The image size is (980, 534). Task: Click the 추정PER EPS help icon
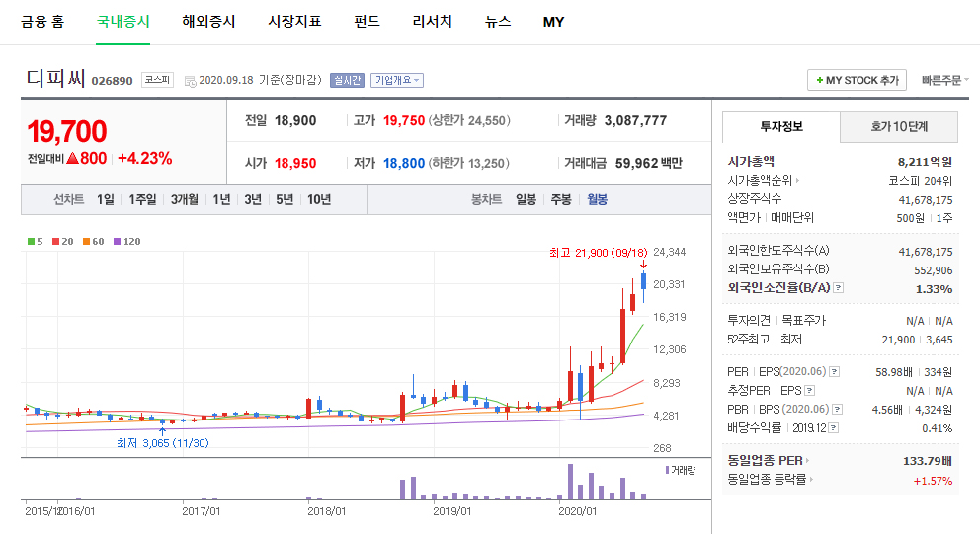pyautogui.click(x=810, y=390)
